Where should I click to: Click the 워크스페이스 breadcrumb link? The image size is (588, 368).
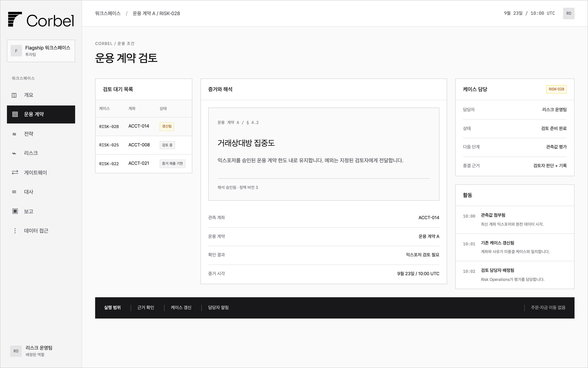click(x=108, y=13)
